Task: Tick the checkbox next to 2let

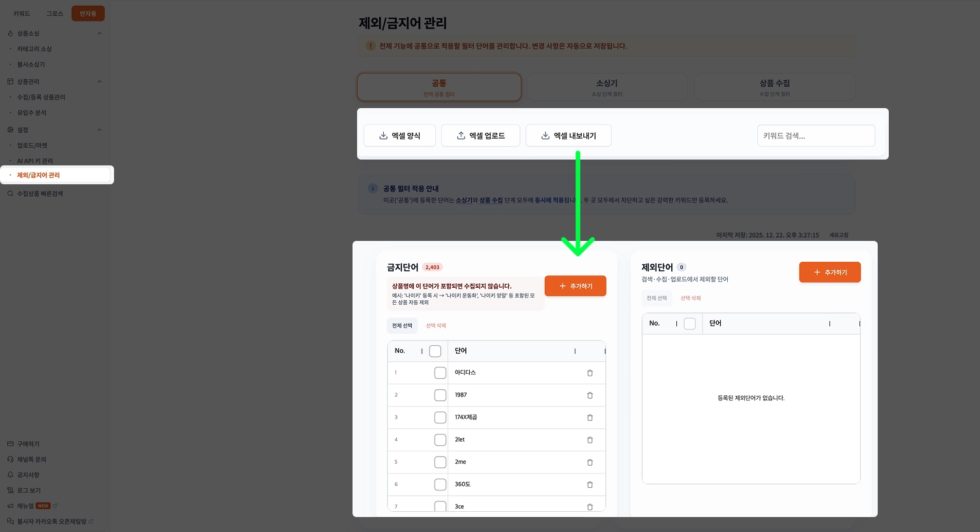Action: 440,440
